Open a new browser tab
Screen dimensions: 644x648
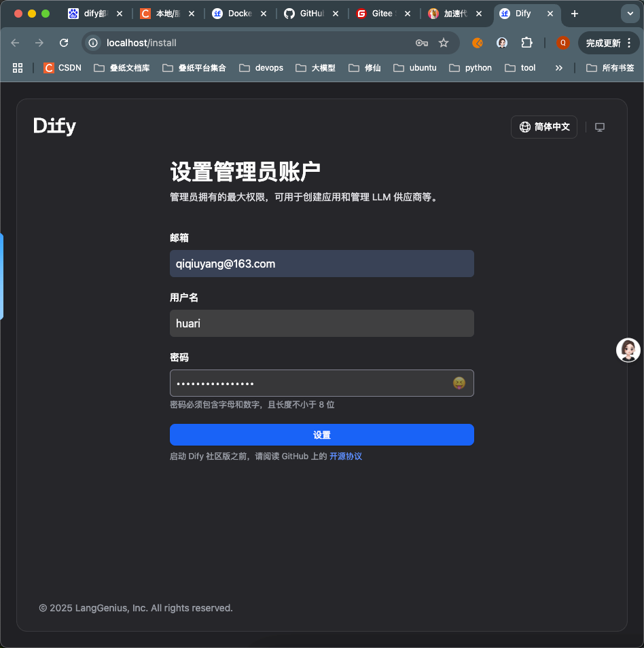point(574,14)
